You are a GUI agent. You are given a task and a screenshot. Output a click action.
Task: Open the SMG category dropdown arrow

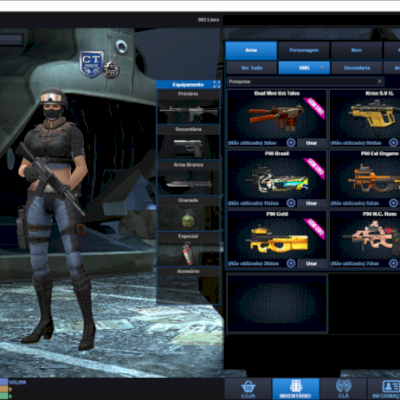pyautogui.click(x=322, y=68)
